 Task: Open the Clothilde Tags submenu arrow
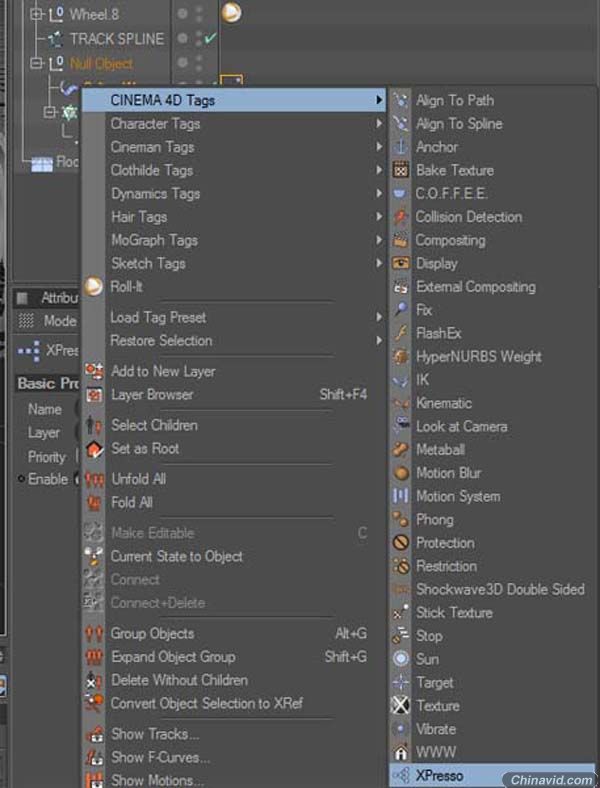(x=379, y=170)
